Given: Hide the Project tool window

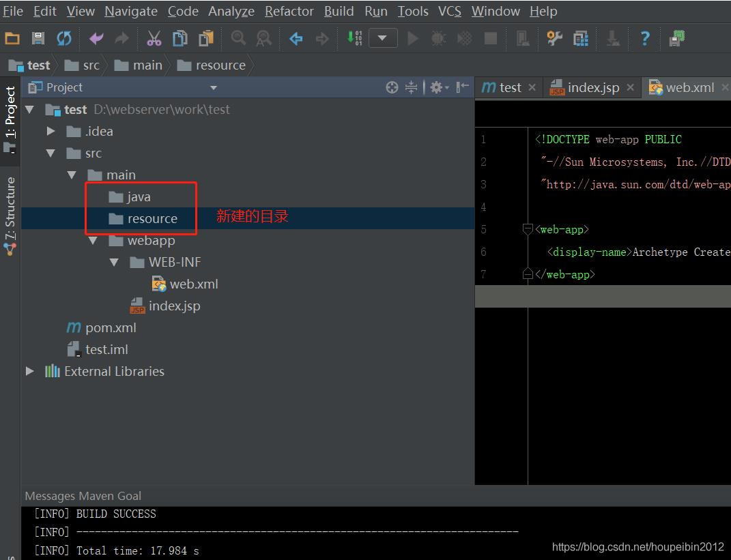Looking at the screenshot, I should click(x=462, y=87).
